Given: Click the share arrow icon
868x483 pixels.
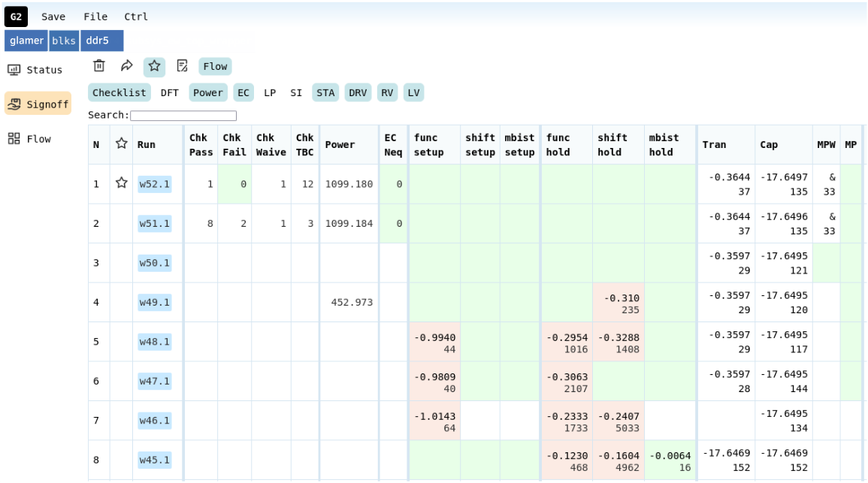Looking at the screenshot, I should [x=127, y=66].
